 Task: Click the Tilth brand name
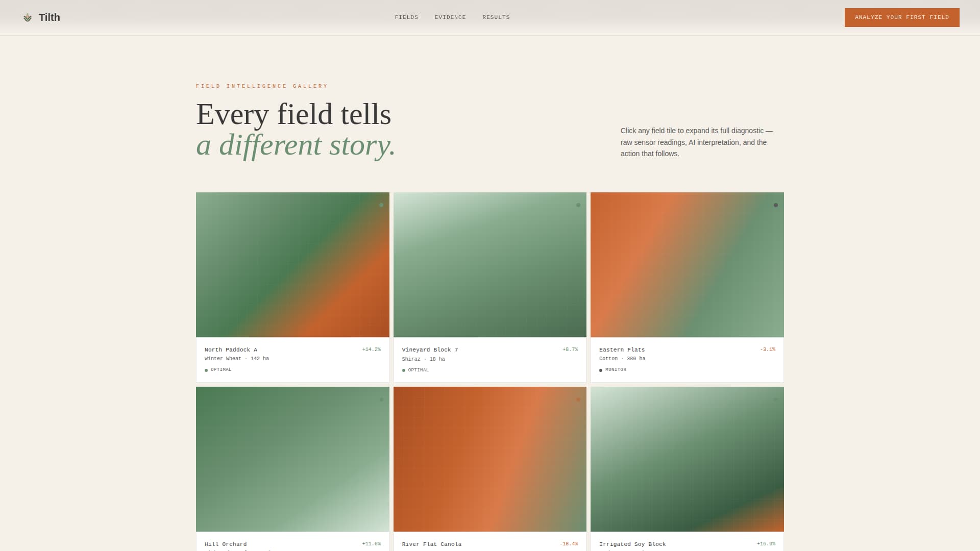(x=50, y=17)
